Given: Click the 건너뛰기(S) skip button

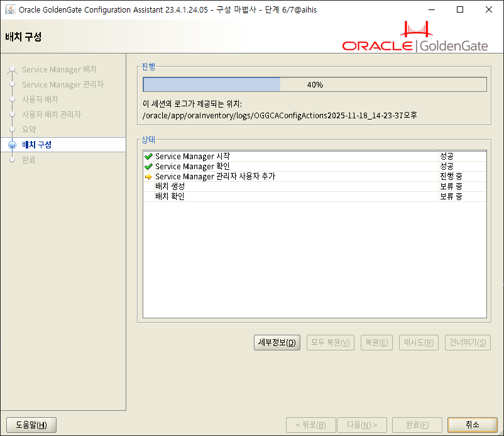Looking at the screenshot, I should [x=468, y=343].
